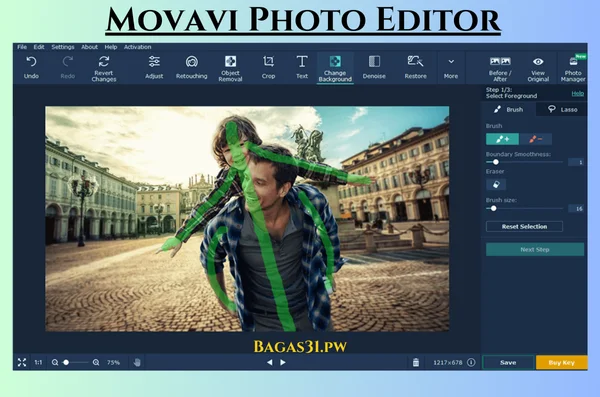Click the zoom in magnifier

coord(96,362)
